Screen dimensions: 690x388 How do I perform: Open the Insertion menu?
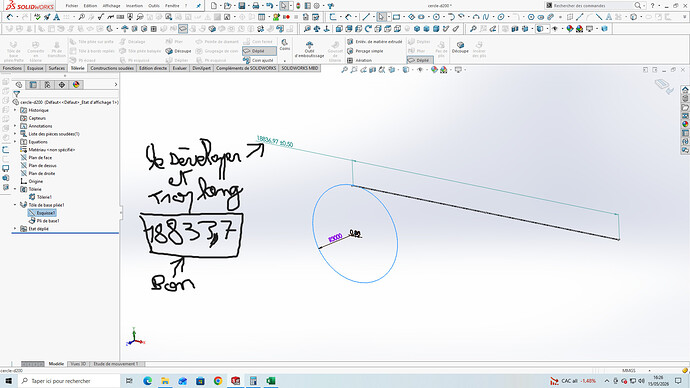click(x=134, y=6)
